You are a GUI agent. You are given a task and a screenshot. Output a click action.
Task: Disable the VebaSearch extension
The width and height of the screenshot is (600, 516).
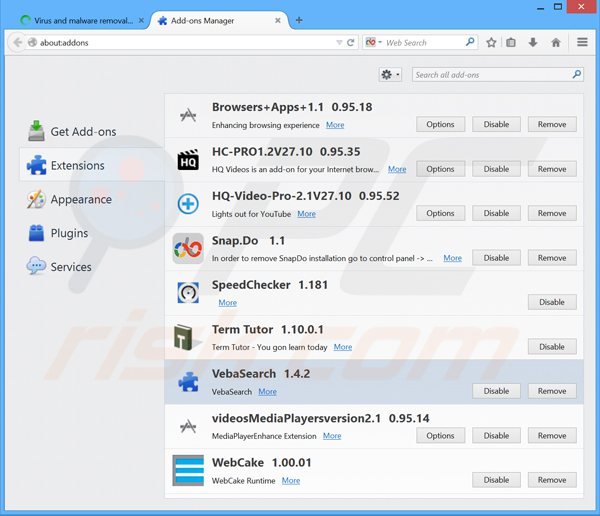pos(496,391)
